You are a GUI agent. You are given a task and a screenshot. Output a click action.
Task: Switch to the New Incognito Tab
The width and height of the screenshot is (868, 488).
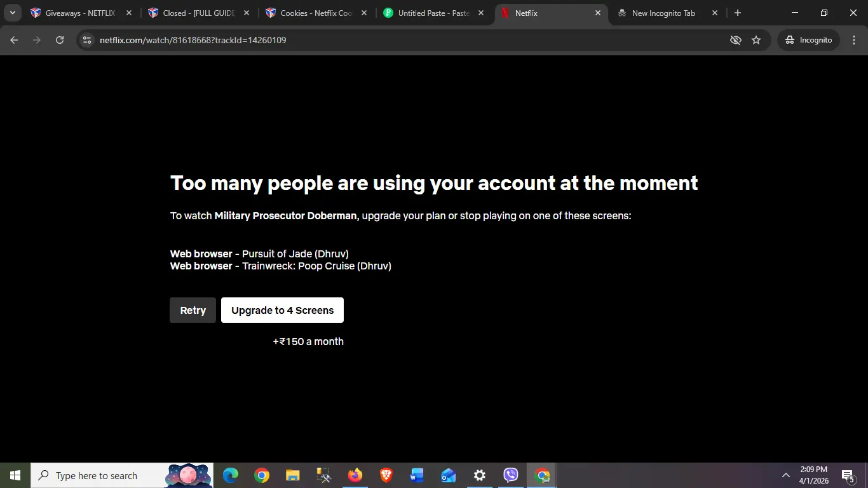[667, 13]
